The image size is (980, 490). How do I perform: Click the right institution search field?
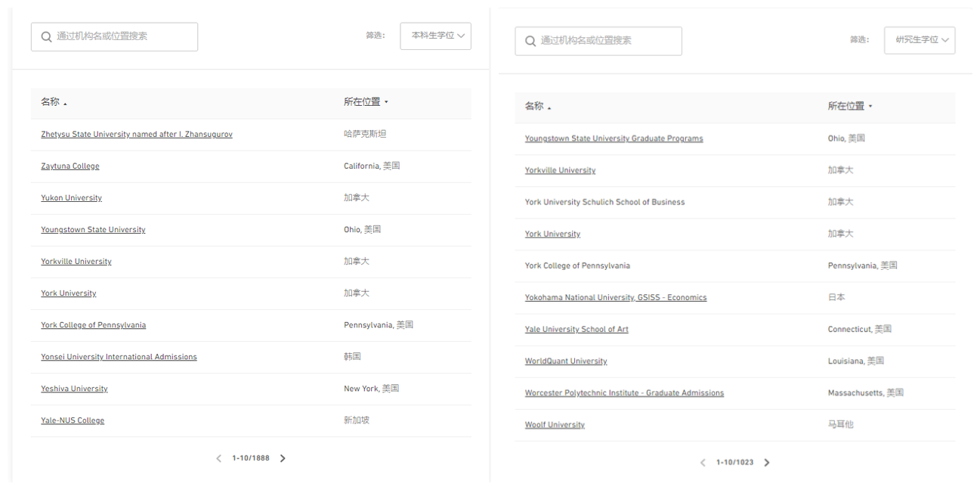(604, 41)
